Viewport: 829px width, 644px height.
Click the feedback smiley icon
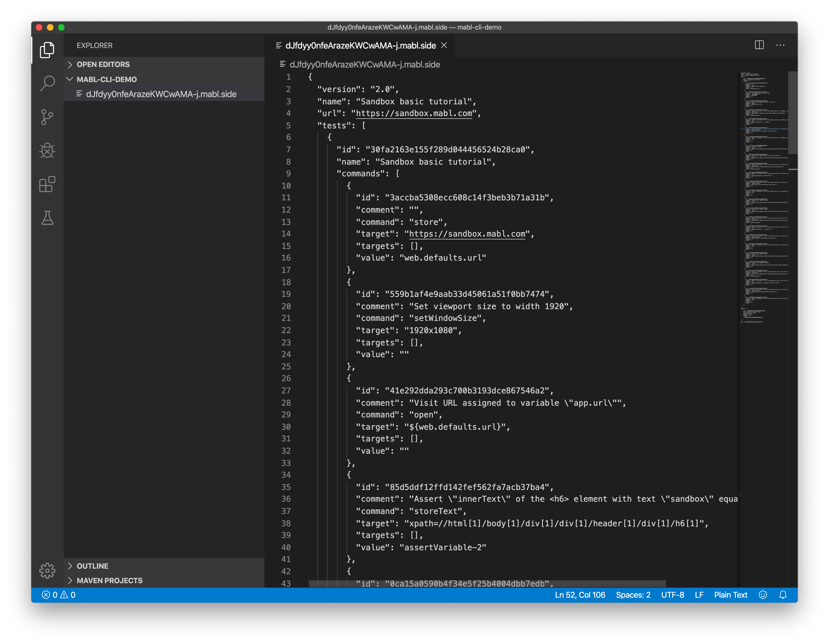[763, 595]
